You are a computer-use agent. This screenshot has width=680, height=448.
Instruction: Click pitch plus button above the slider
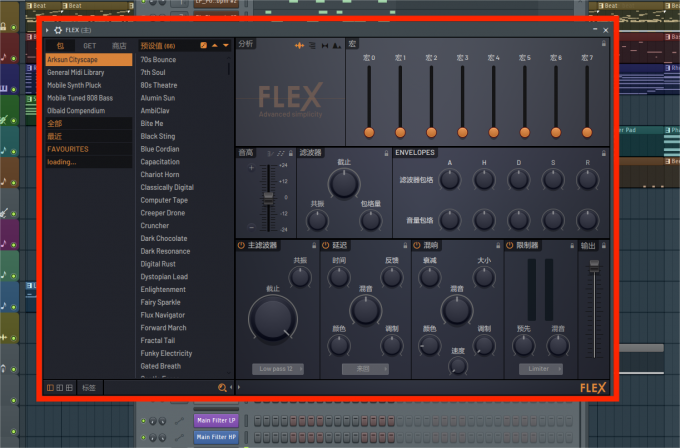pos(252,168)
